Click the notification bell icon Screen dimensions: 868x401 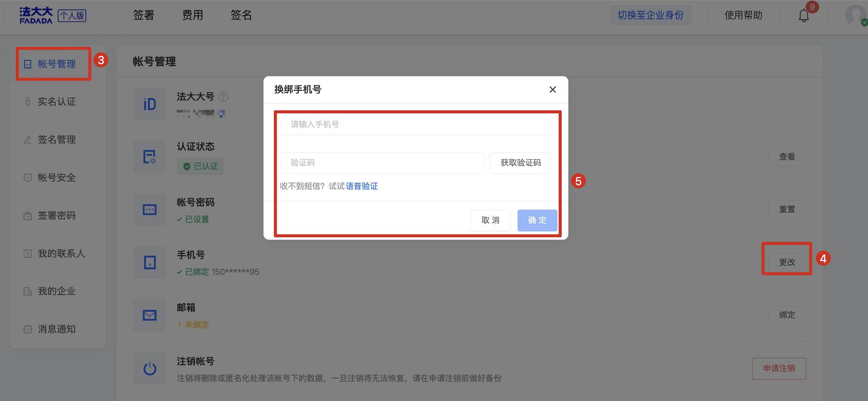click(803, 15)
